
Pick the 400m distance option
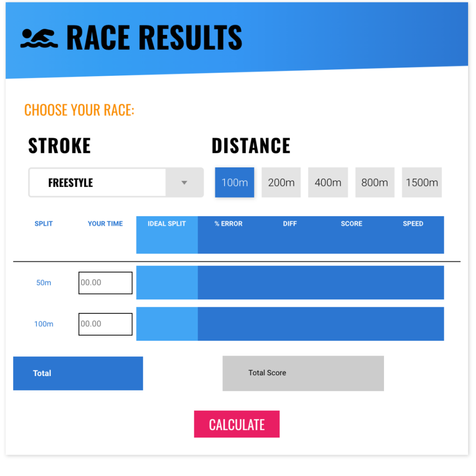tap(328, 182)
